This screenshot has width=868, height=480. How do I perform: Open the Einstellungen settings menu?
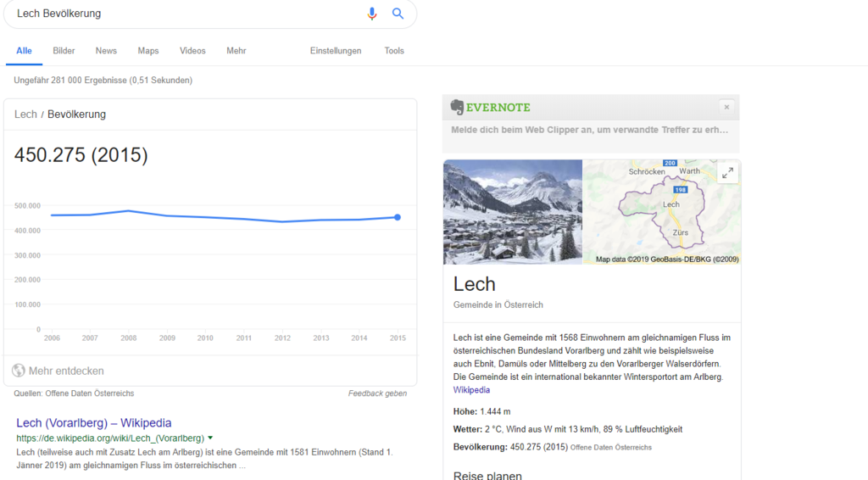[336, 51]
